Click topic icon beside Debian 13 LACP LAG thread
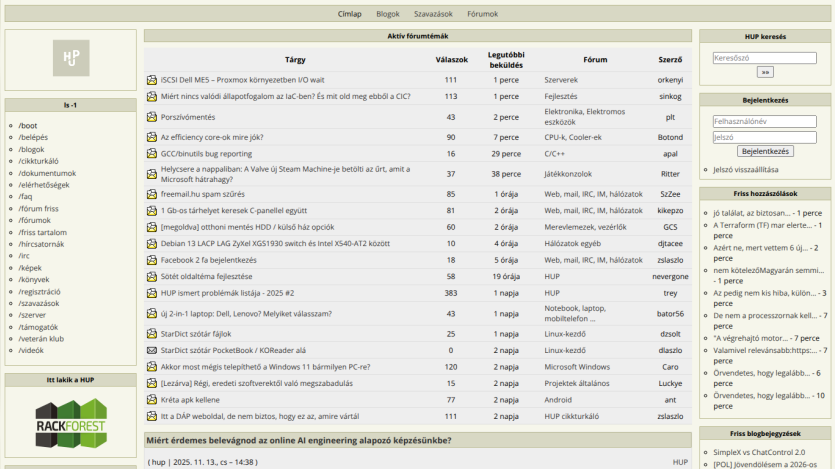Viewport: 835px width, 469px height. pyautogui.click(x=152, y=243)
